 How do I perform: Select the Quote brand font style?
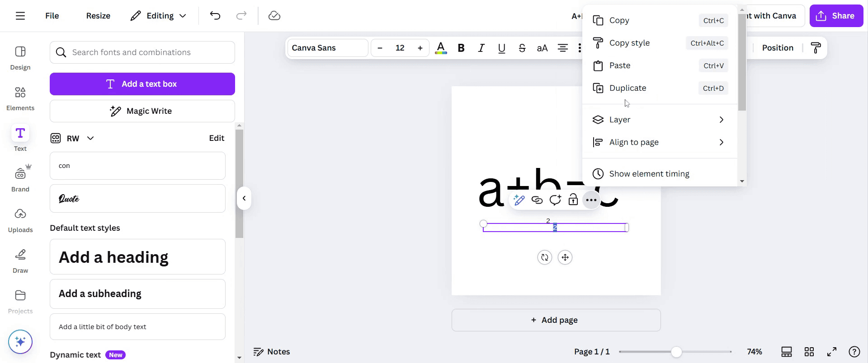pyautogui.click(x=137, y=199)
